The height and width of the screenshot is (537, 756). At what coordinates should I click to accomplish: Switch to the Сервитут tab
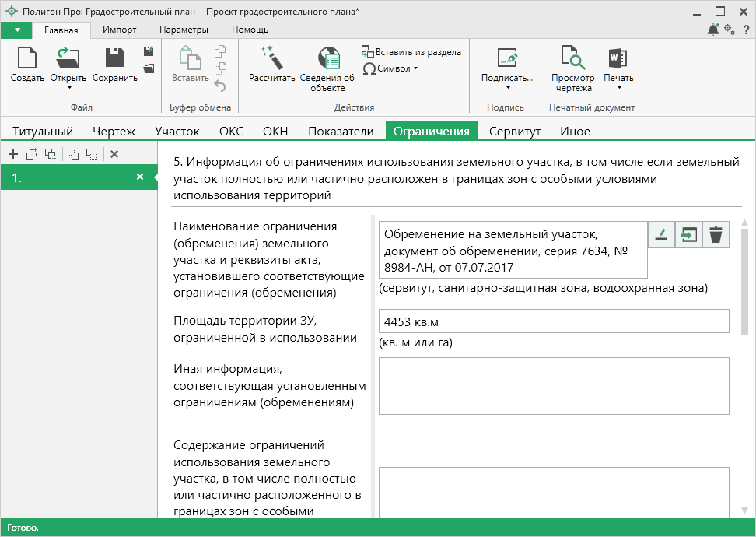[x=514, y=132]
